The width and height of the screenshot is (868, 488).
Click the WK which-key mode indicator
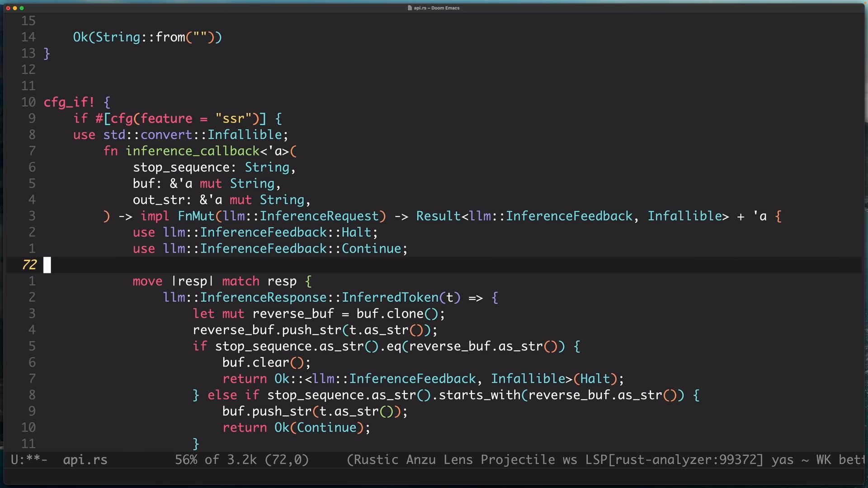click(x=823, y=460)
